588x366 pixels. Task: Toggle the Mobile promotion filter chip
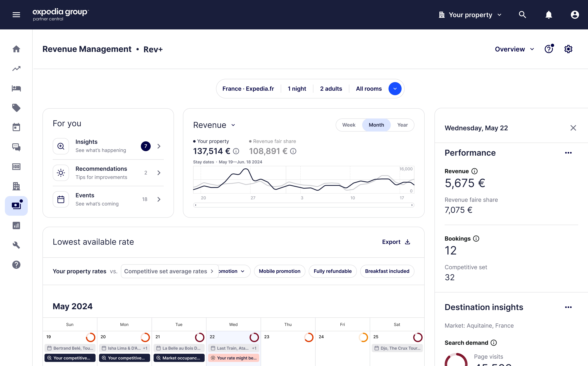pyautogui.click(x=280, y=271)
